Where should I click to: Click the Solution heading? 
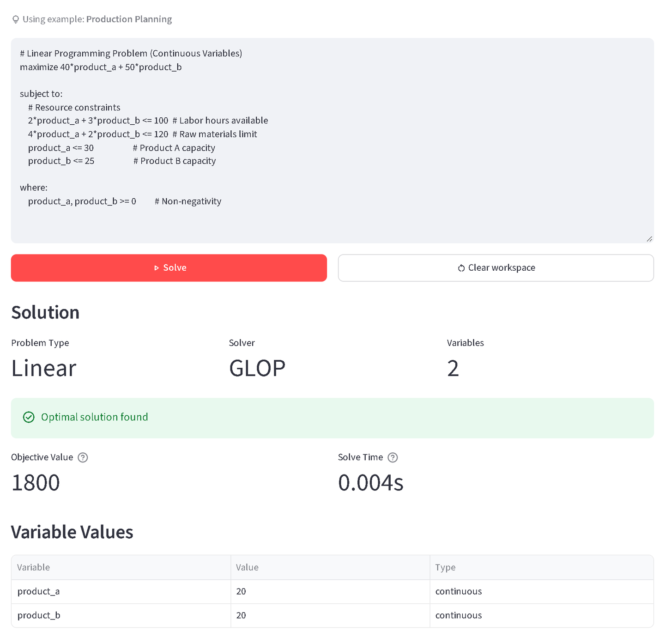pos(45,313)
